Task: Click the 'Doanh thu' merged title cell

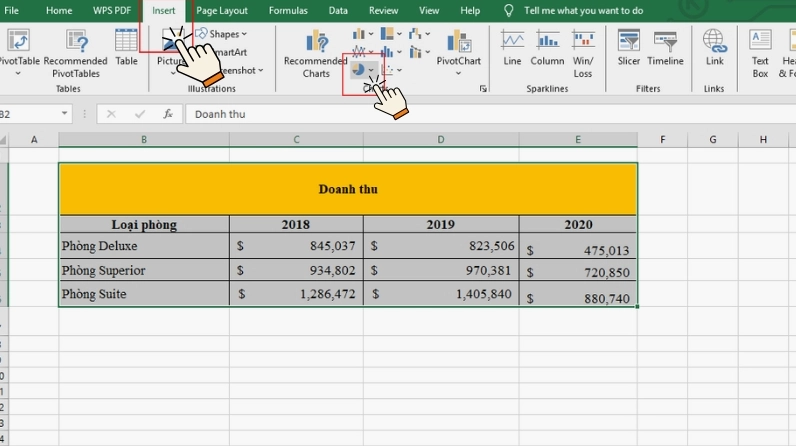Action: pyautogui.click(x=348, y=189)
